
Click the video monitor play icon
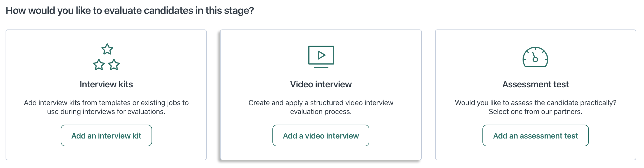tap(321, 57)
